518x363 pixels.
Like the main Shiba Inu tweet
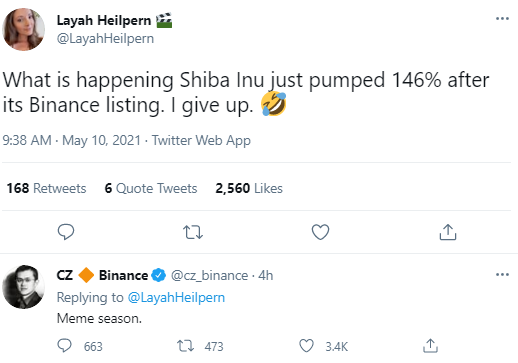320,232
